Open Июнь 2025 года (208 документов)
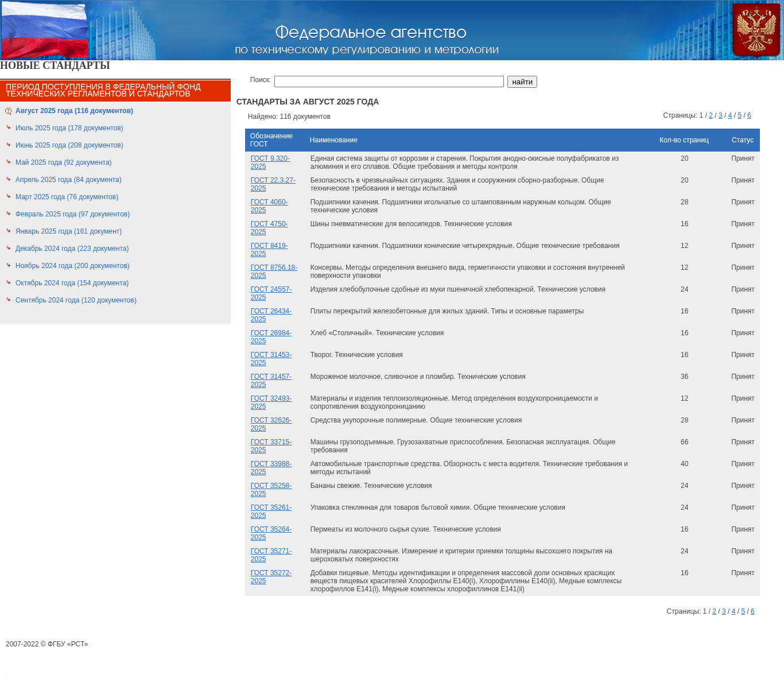The image size is (784, 686). pos(69,145)
